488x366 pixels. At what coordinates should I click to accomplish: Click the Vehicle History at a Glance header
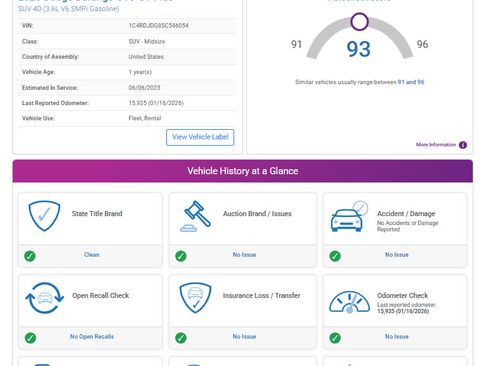click(x=243, y=171)
